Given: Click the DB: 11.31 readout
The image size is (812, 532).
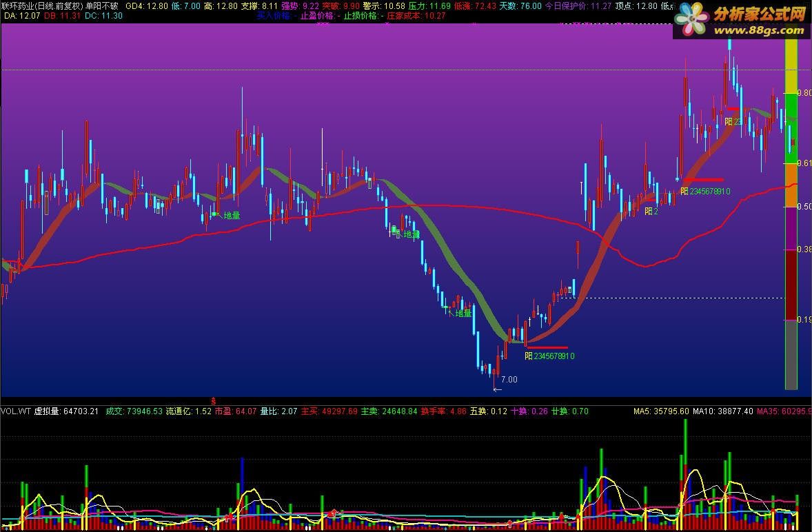Looking at the screenshot, I should pyautogui.click(x=62, y=16).
